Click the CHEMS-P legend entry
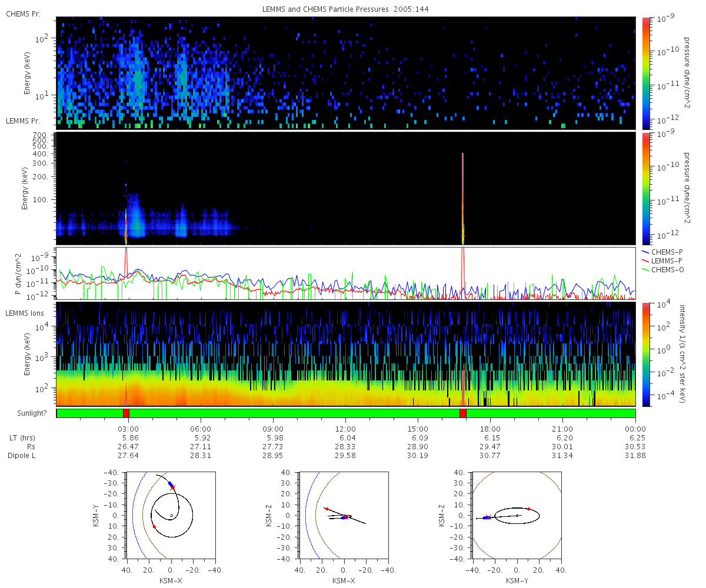This screenshot has width=706, height=588. coord(663,251)
